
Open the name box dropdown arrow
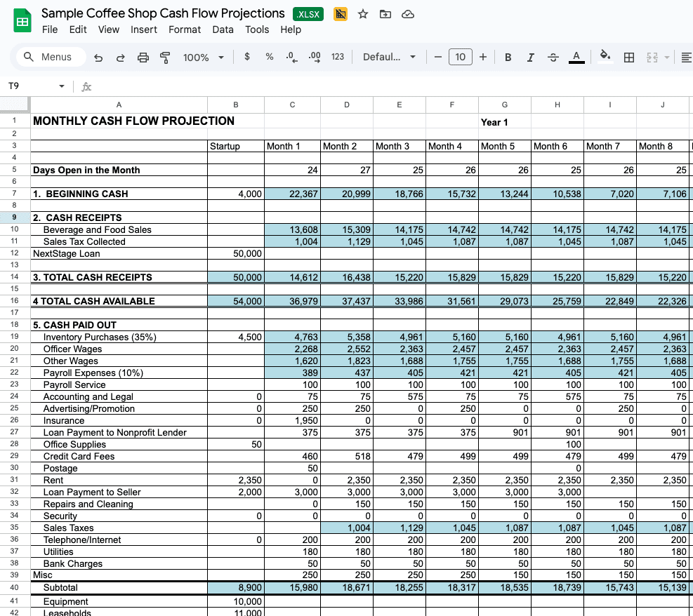click(62, 86)
